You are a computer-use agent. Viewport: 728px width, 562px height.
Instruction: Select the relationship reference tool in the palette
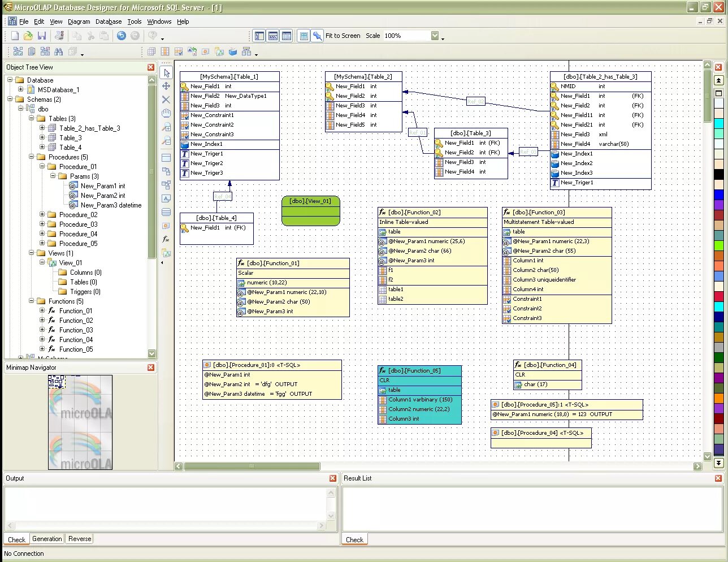(166, 171)
